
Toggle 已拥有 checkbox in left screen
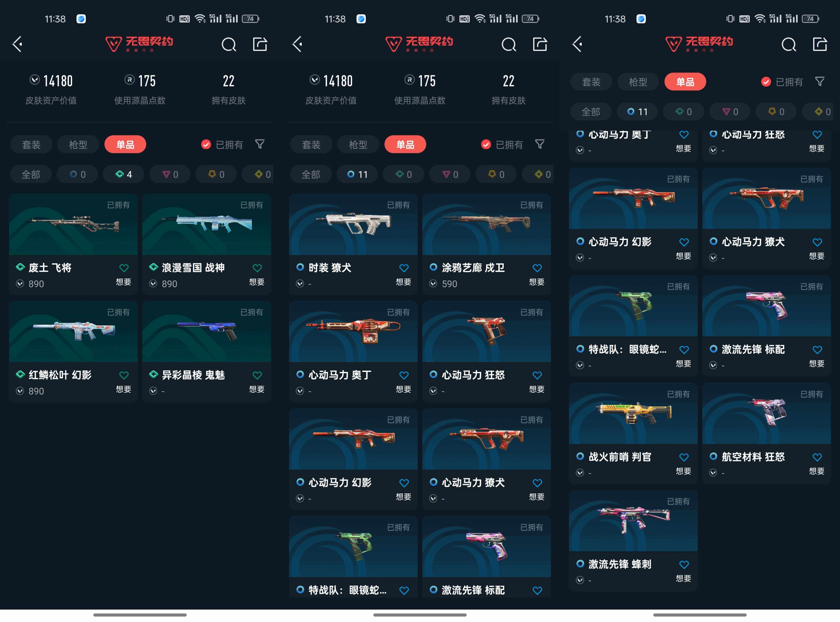(206, 145)
